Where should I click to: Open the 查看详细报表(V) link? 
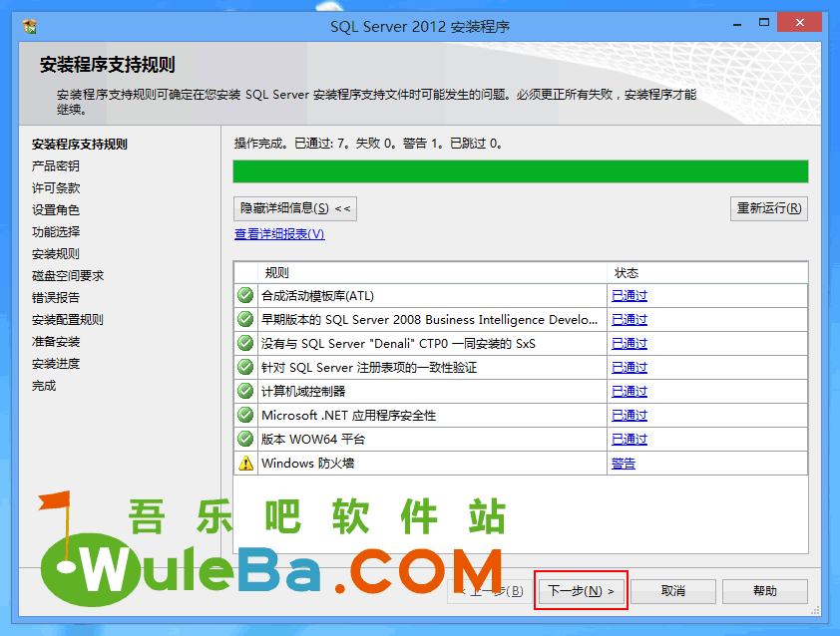tap(279, 234)
